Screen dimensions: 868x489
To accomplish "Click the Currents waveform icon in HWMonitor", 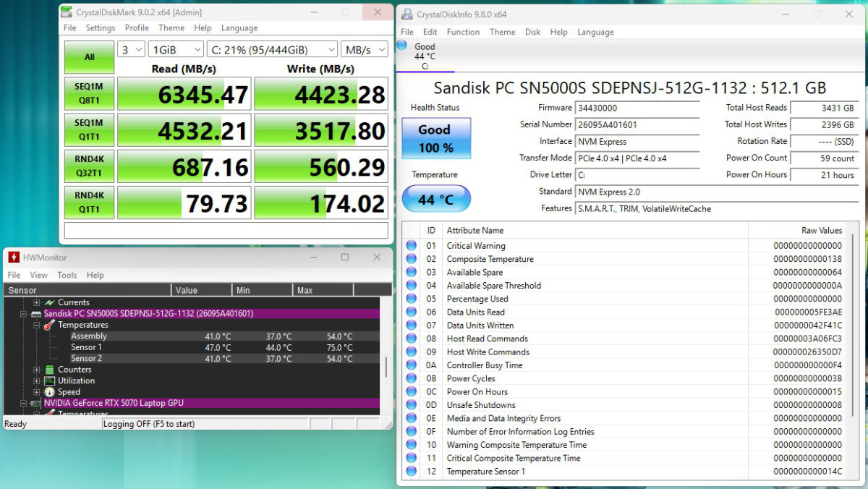I will point(49,302).
